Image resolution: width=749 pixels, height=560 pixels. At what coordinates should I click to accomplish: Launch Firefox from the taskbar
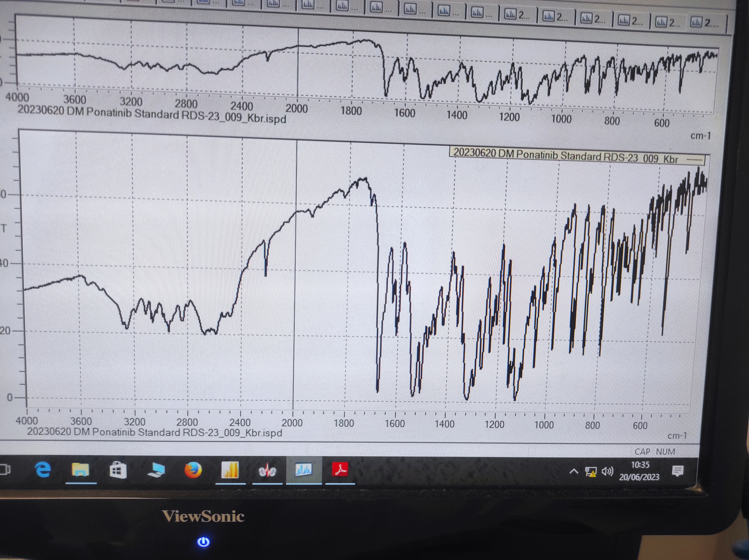[x=193, y=470]
